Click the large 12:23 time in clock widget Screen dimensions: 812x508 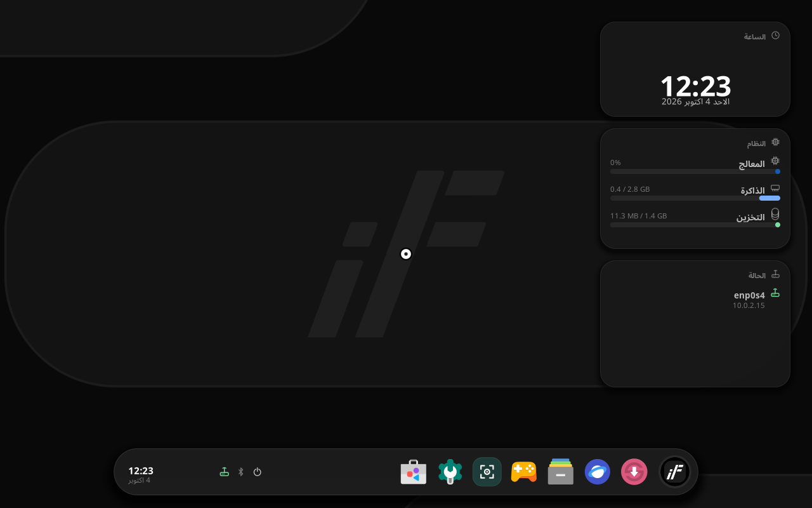pyautogui.click(x=695, y=86)
